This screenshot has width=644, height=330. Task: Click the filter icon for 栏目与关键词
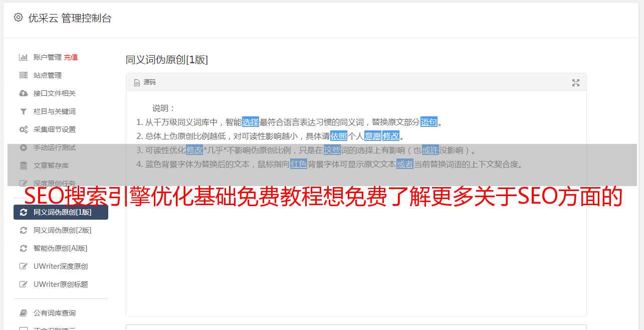point(23,111)
